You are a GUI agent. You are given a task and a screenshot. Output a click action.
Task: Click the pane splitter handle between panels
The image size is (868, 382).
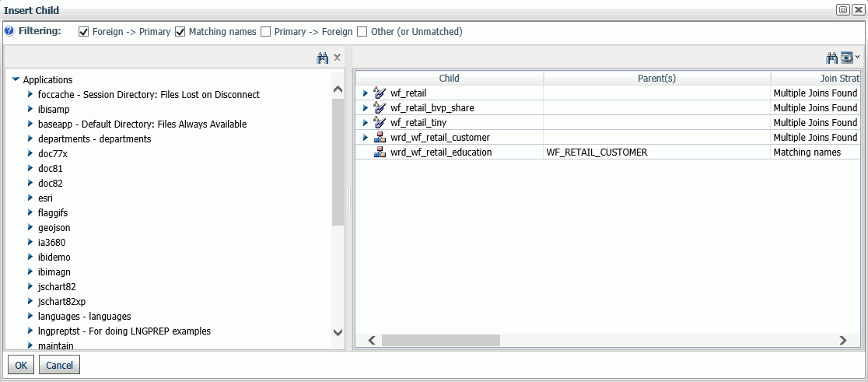click(x=349, y=198)
